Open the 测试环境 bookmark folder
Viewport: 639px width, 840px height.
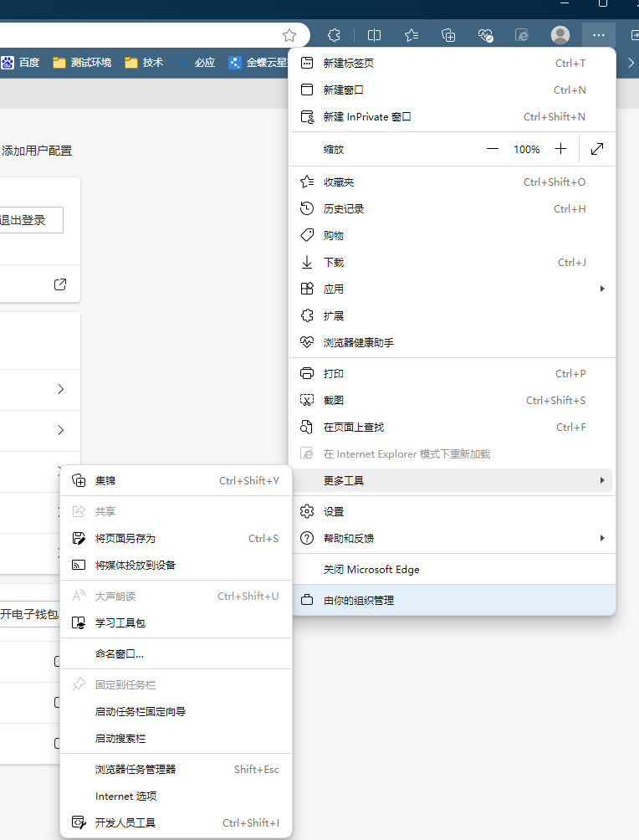point(82,63)
